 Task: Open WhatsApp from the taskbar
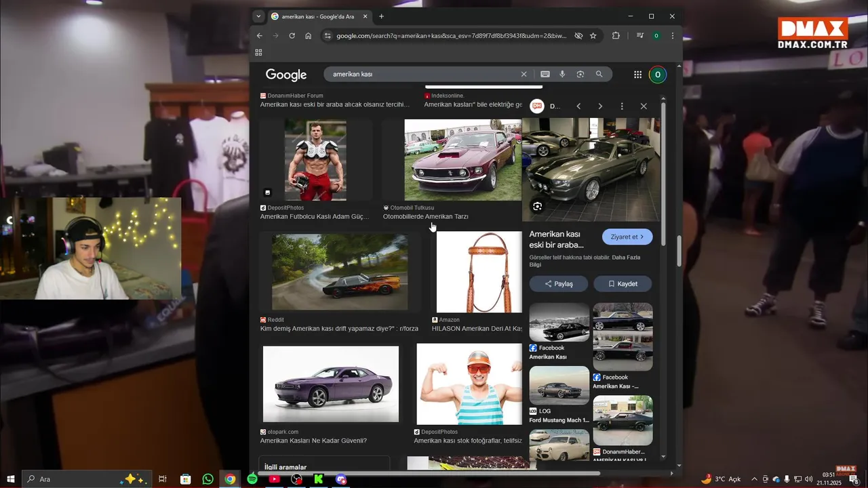[208, 479]
